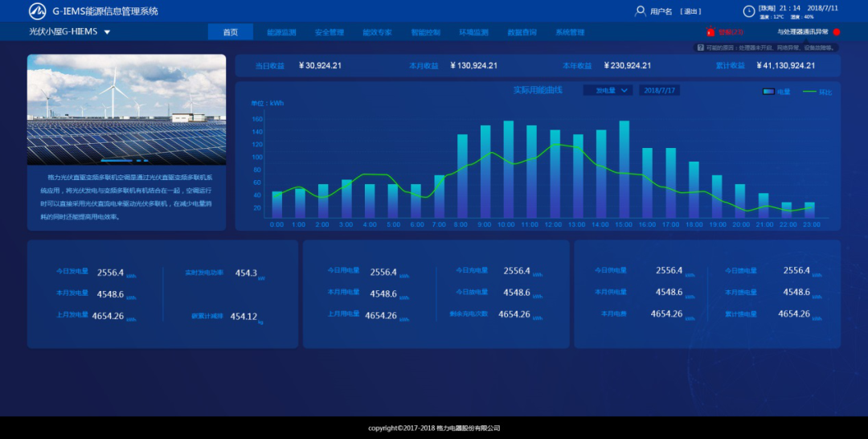Viewport: 868px width, 439px height.
Task: Open the 系统管理 menu
Action: (570, 32)
